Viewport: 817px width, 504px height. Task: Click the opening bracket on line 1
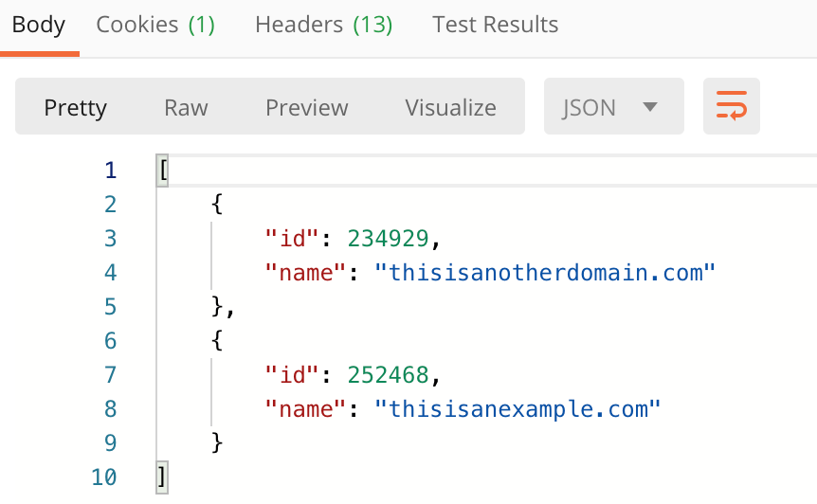(x=163, y=171)
